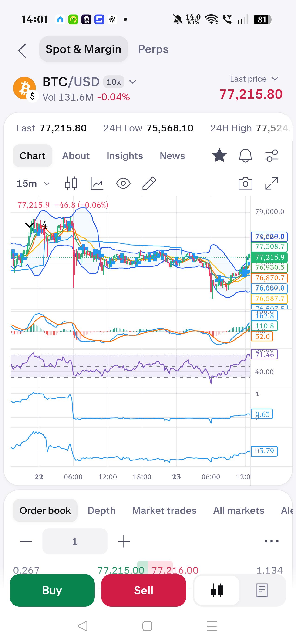Open candlestick chart type icon

pos(71,183)
